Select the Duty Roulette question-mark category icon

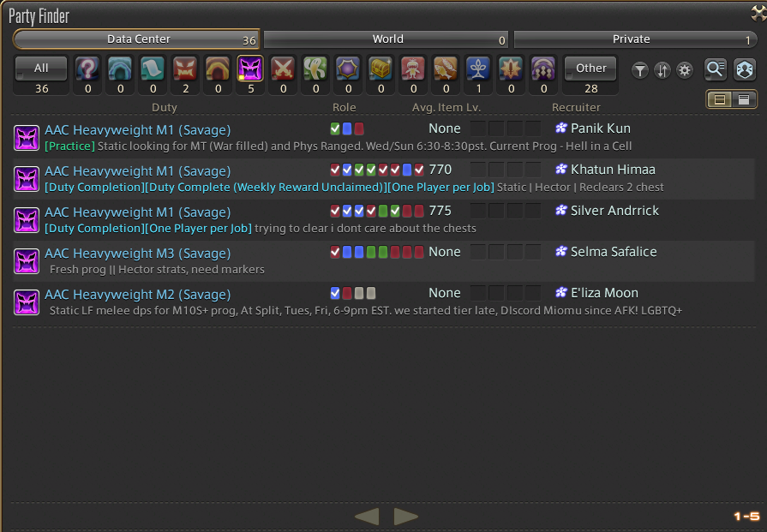click(87, 69)
